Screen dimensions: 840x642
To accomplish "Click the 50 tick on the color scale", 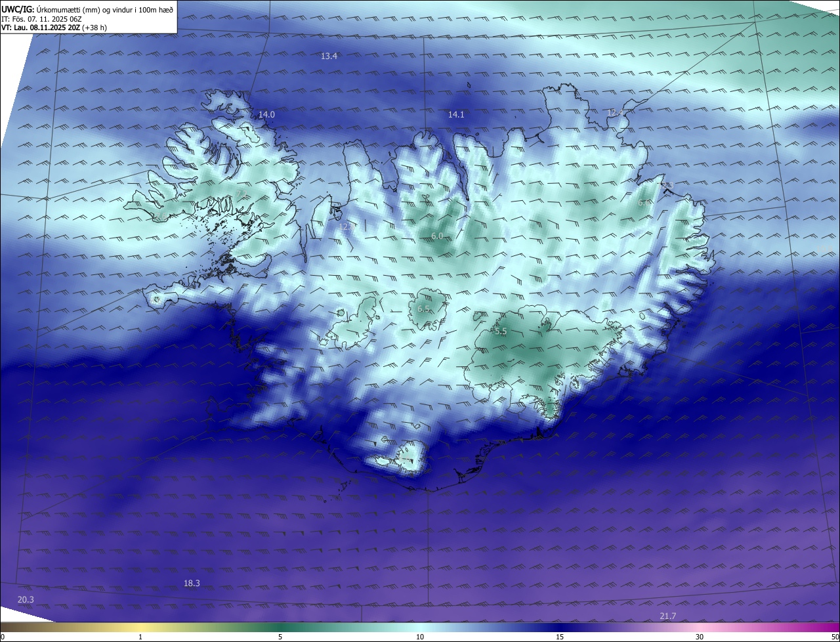I will point(835,637).
